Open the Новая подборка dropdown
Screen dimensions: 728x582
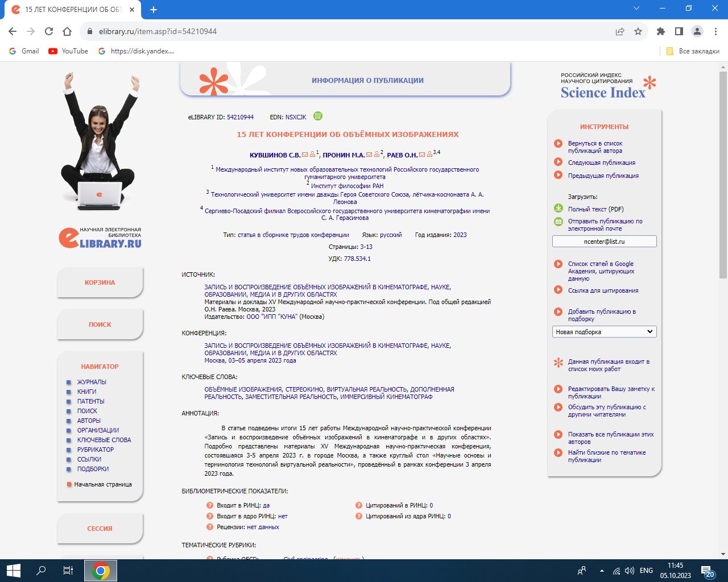point(605,332)
